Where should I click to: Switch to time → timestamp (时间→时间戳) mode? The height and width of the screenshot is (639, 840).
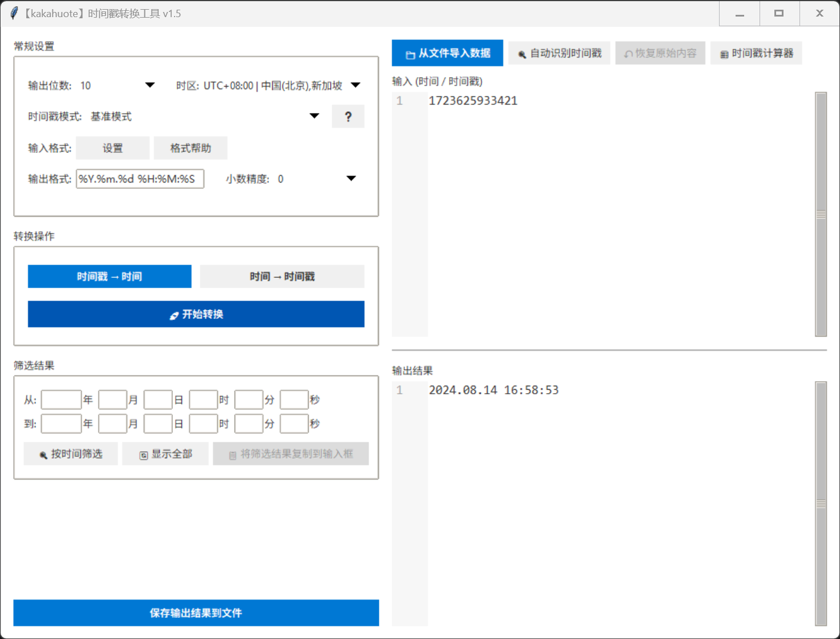tap(282, 277)
